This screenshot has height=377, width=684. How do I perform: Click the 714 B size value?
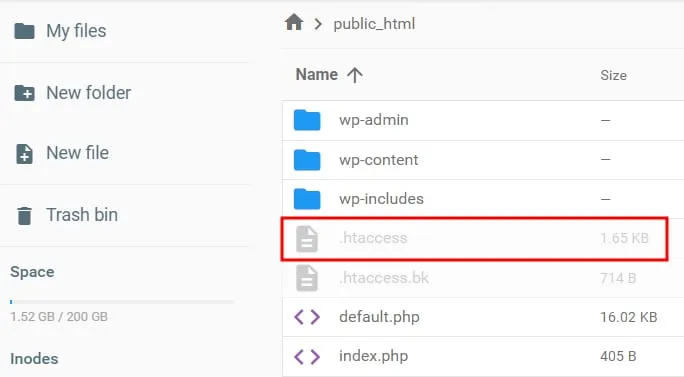pyautogui.click(x=618, y=278)
